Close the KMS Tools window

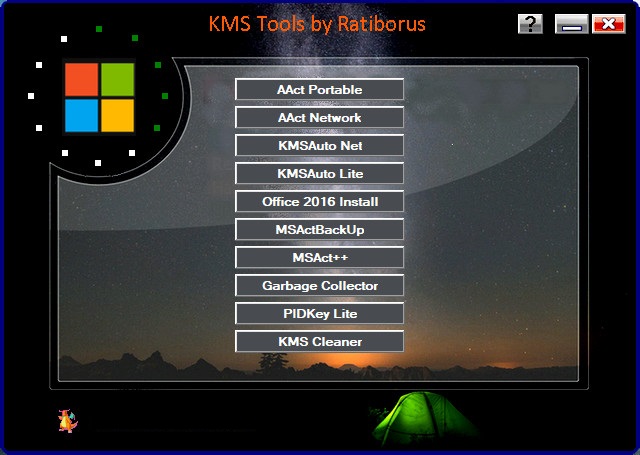click(609, 24)
